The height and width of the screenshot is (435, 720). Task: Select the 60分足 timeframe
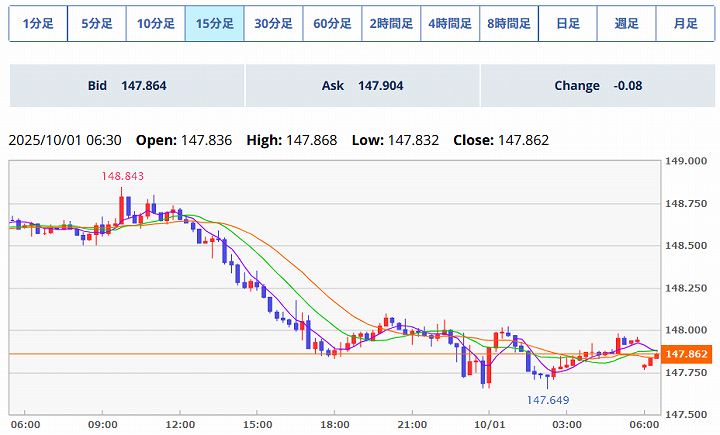pyautogui.click(x=332, y=24)
